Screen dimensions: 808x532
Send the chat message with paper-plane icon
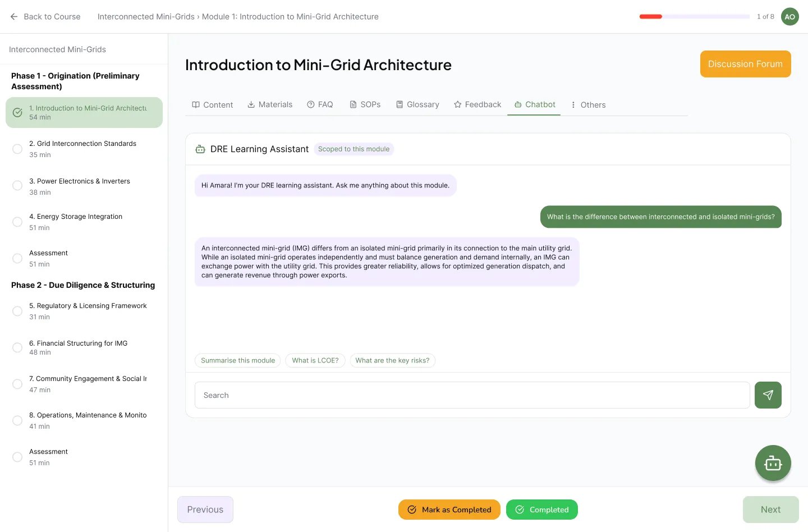coord(768,395)
